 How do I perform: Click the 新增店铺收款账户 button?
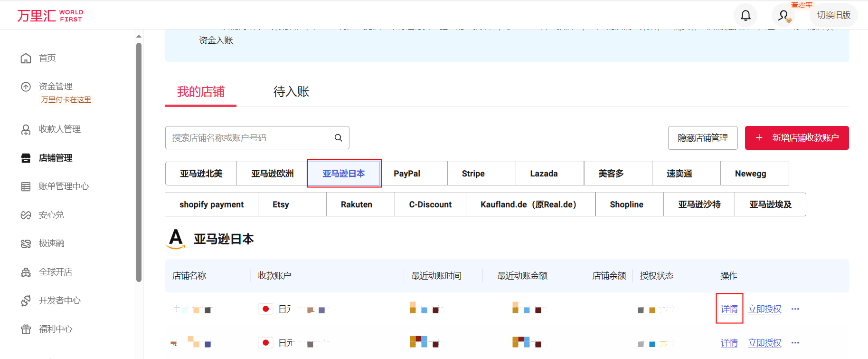pos(797,138)
